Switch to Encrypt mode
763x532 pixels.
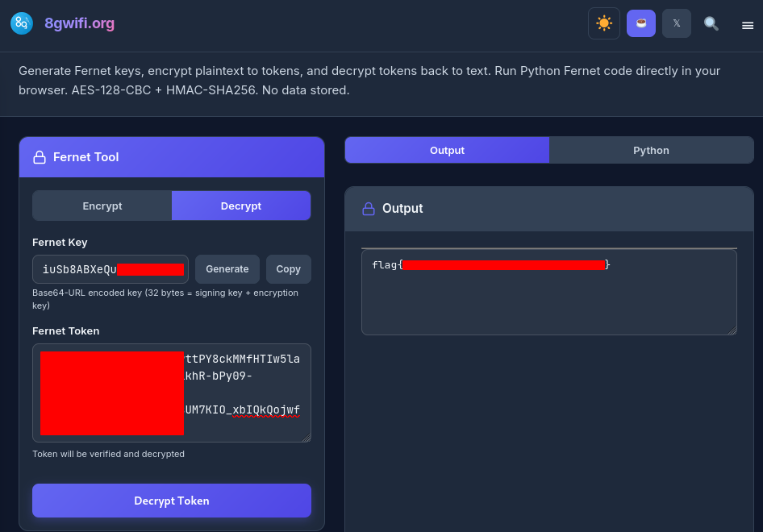pyautogui.click(x=102, y=206)
